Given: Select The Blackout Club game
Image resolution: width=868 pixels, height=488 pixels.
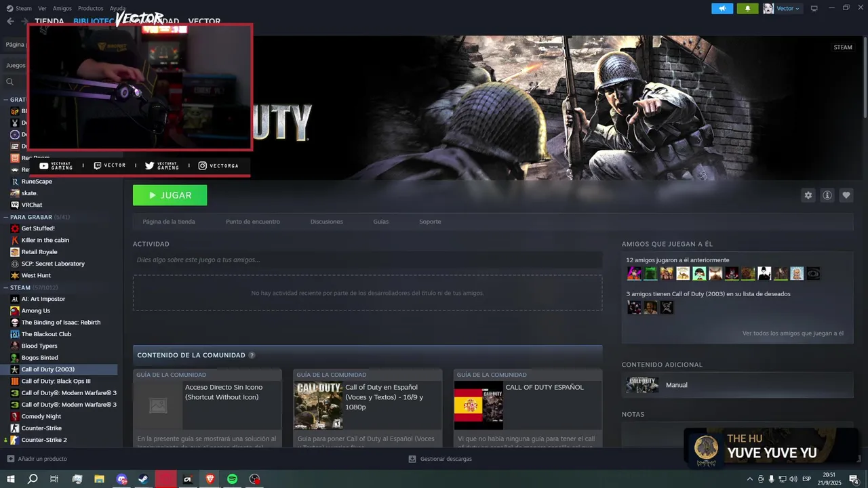Looking at the screenshot, I should (46, 334).
